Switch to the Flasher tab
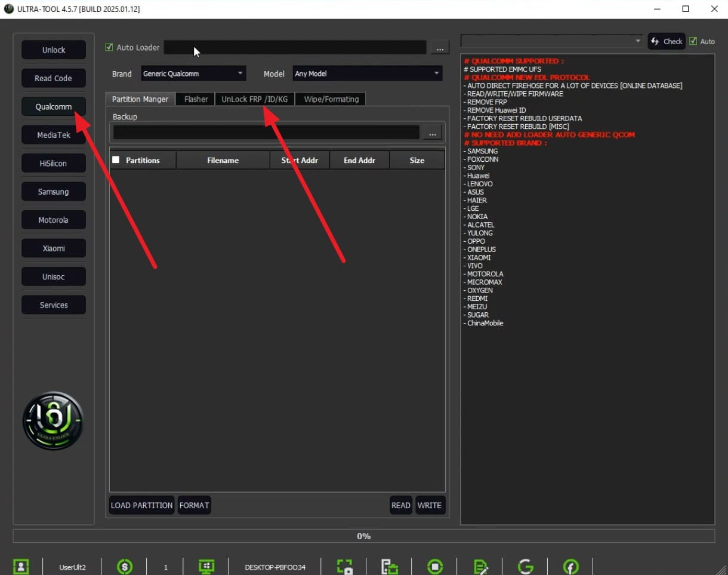Viewport: 728px width, 575px height. 196,99
